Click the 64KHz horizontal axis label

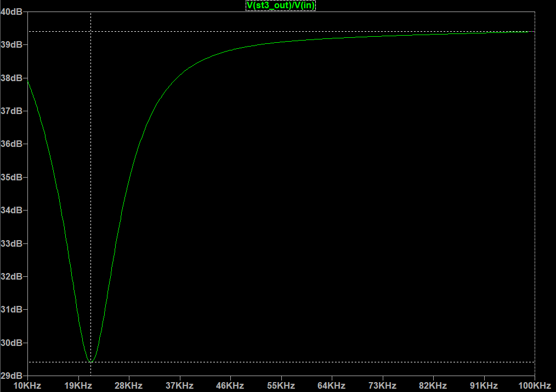click(x=332, y=386)
